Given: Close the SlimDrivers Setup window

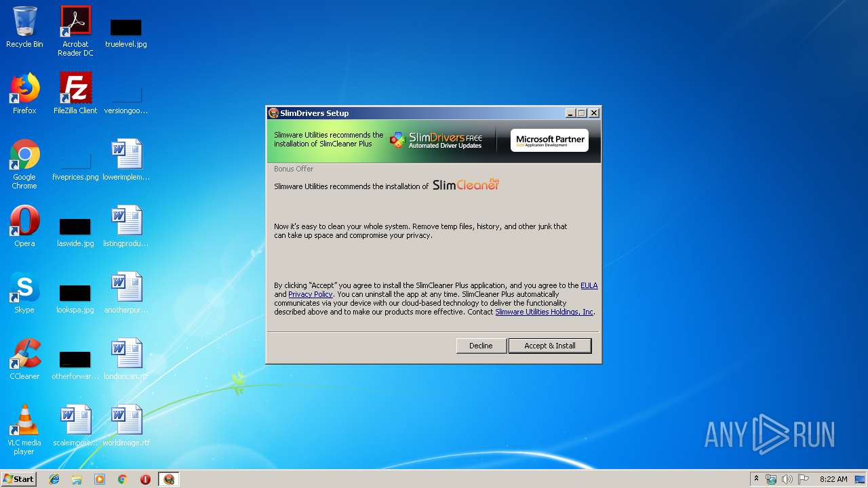Looking at the screenshot, I should coord(594,113).
